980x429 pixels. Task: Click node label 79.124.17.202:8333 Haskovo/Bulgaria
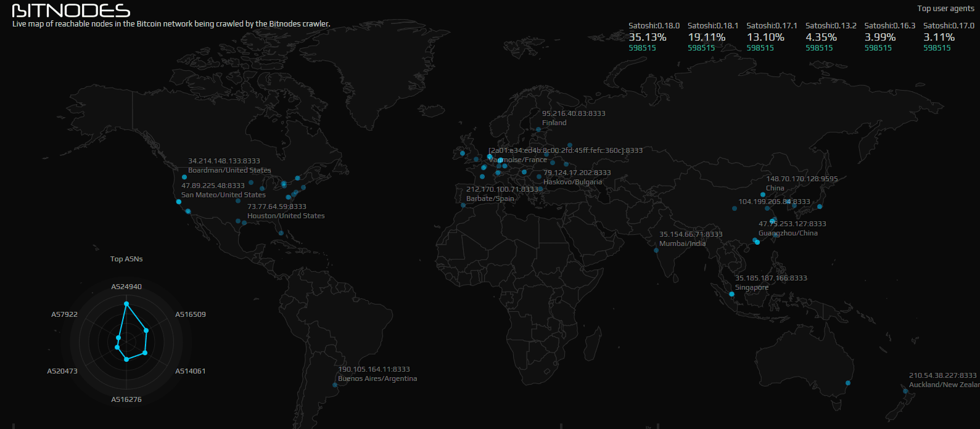tap(577, 177)
